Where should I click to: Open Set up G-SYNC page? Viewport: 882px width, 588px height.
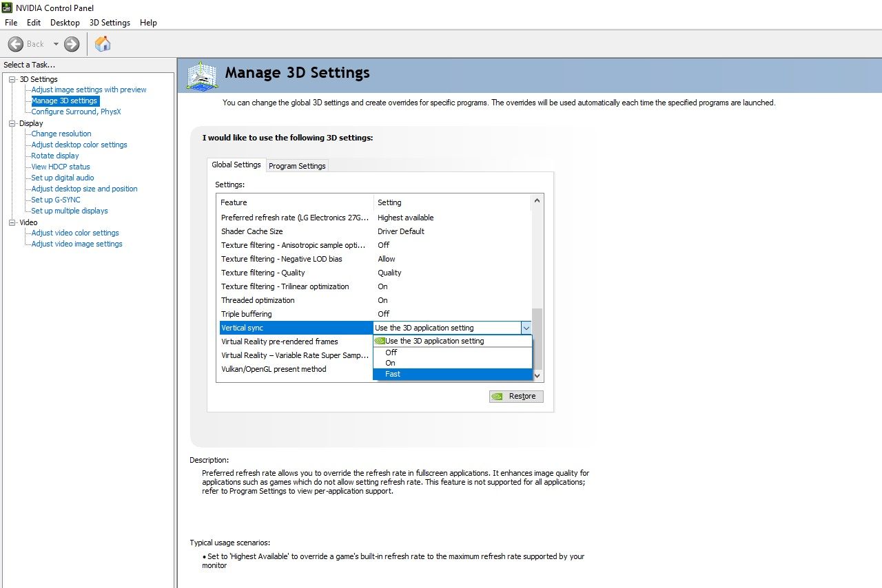click(x=56, y=200)
